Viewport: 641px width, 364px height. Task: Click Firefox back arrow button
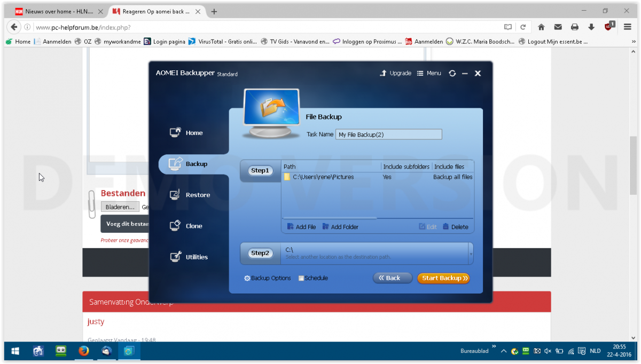14,27
